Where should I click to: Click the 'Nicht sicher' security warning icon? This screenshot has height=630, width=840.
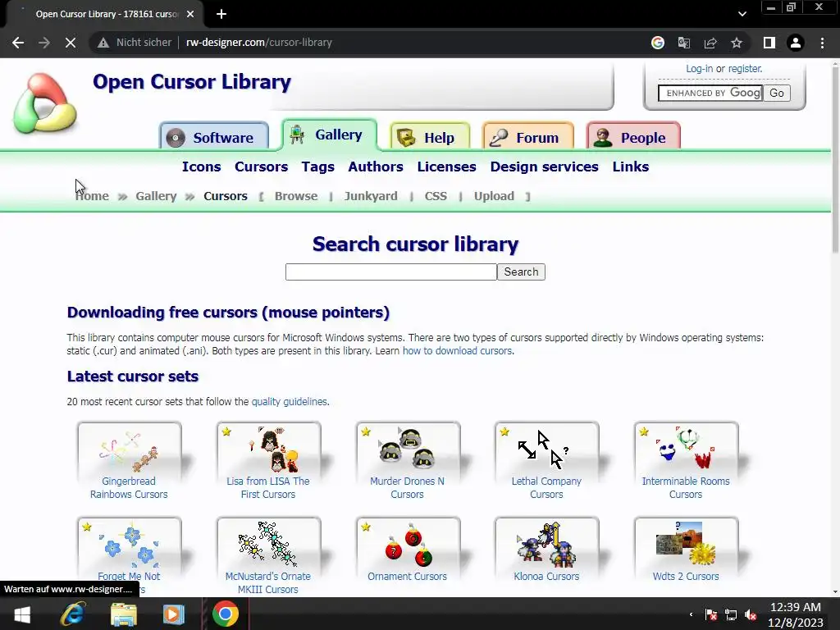pos(103,43)
